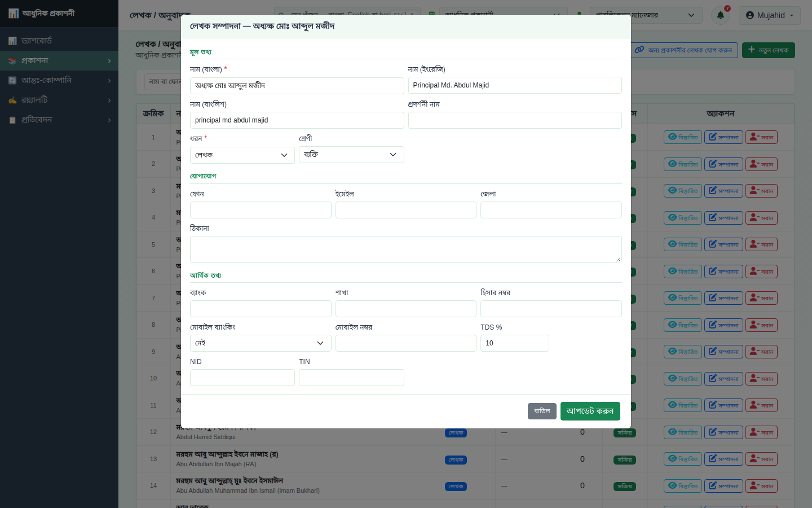Click সম্পাদনা edit icon for row 2

tap(724, 164)
